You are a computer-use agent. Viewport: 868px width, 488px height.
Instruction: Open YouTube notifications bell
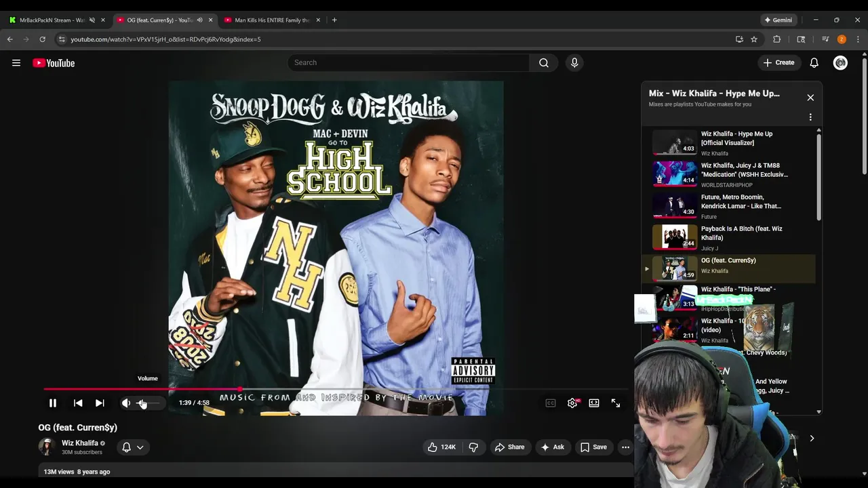tap(814, 62)
